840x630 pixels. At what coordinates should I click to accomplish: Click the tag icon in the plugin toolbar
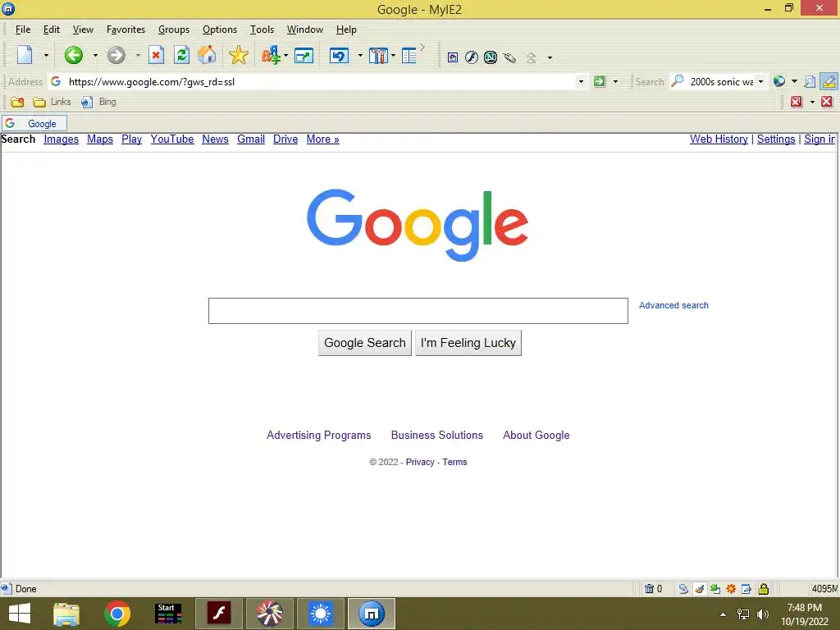509,57
